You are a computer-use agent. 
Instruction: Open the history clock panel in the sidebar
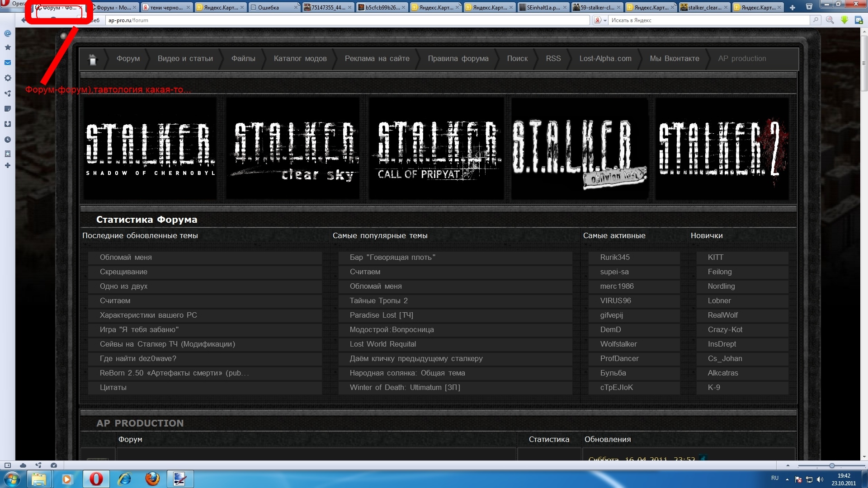tap(8, 140)
